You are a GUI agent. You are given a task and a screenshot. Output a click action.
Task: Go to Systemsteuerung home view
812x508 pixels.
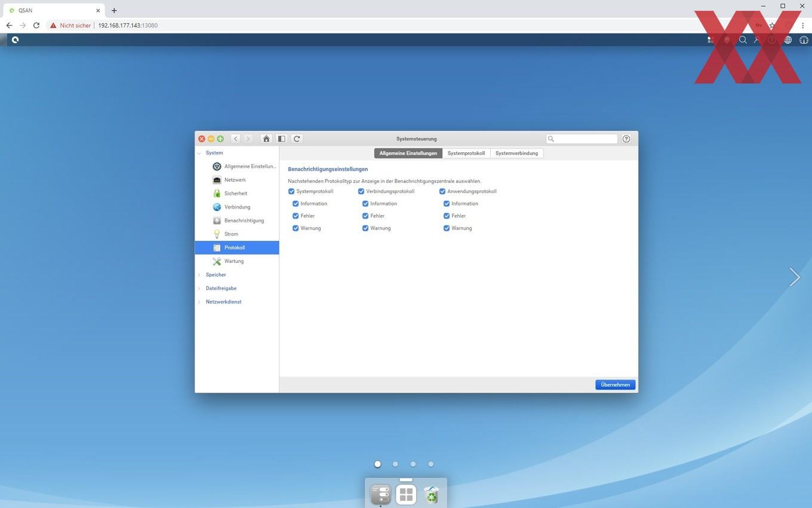(x=266, y=139)
